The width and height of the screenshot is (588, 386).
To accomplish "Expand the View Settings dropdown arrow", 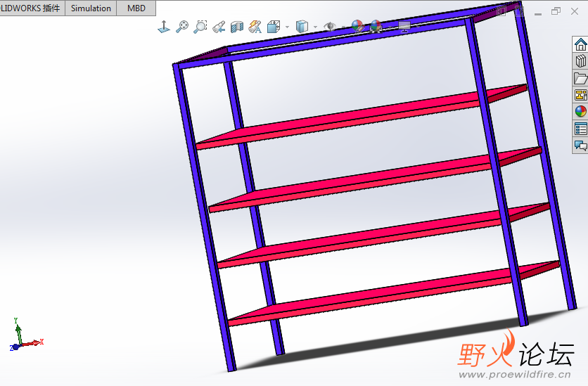I will (x=418, y=27).
